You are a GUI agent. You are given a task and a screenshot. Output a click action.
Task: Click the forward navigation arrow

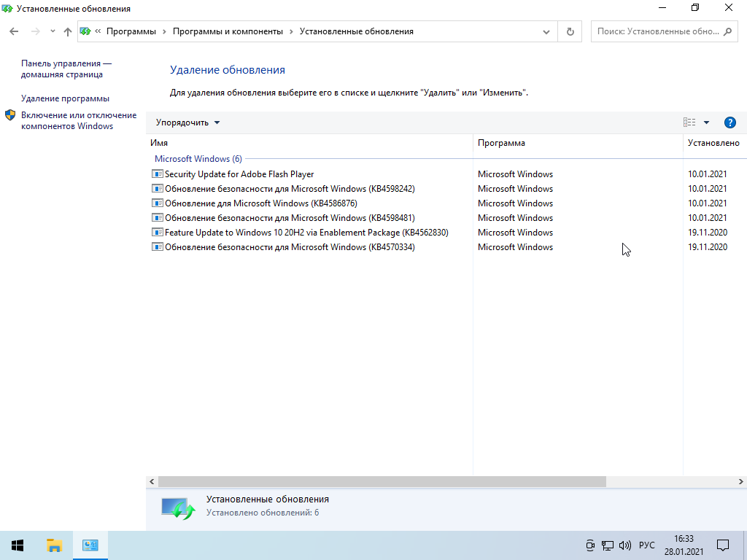tap(35, 31)
